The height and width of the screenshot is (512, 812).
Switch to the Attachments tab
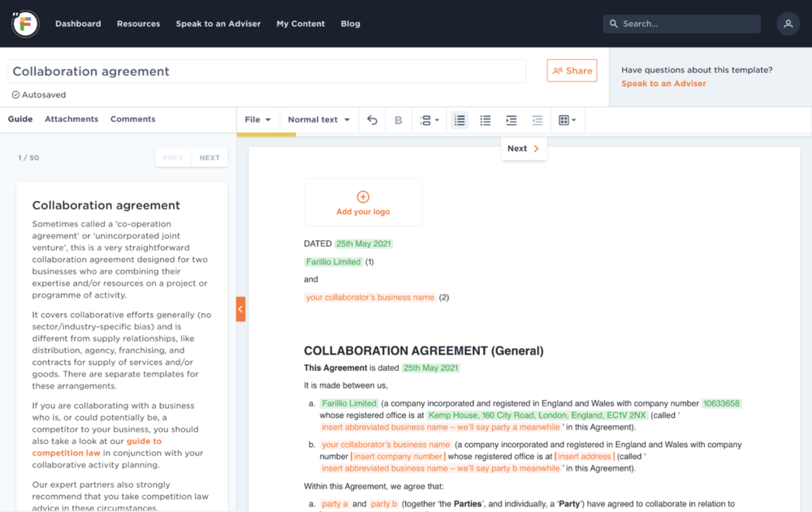click(x=71, y=119)
